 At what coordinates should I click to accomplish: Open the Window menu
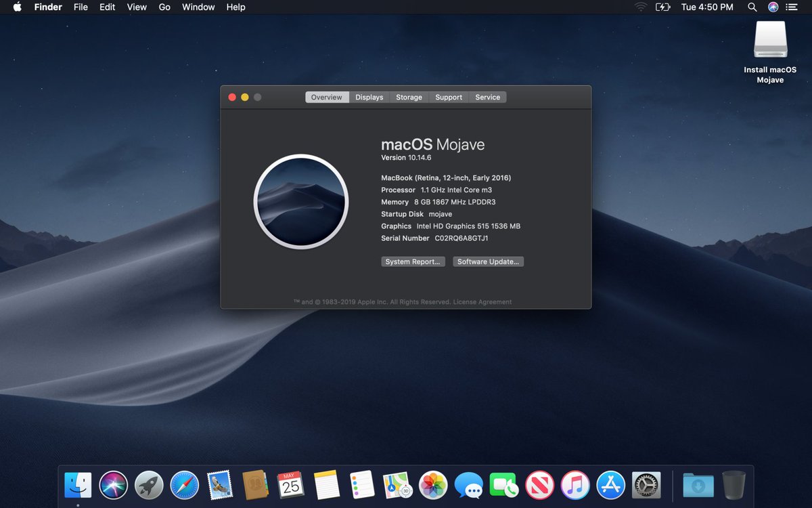pos(198,7)
